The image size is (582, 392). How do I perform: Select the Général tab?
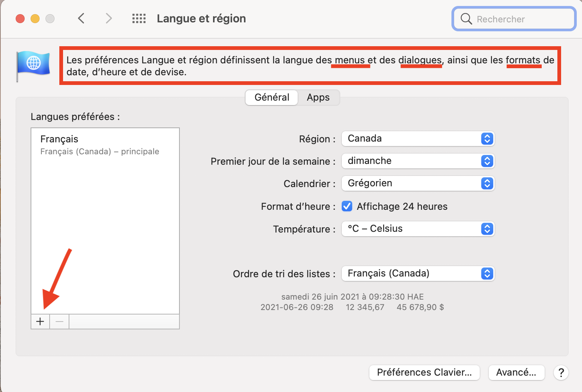point(272,98)
